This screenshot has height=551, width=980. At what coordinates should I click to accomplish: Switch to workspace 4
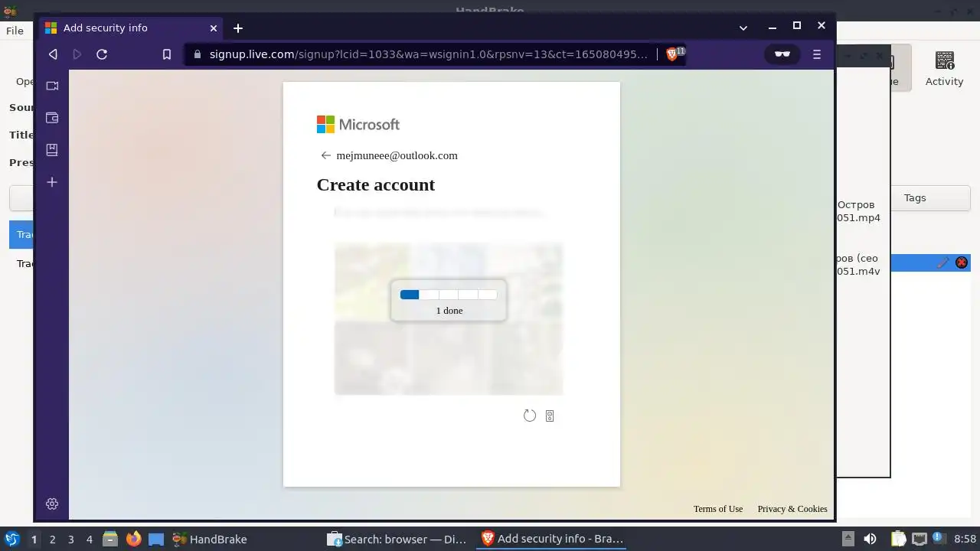pyautogui.click(x=89, y=540)
